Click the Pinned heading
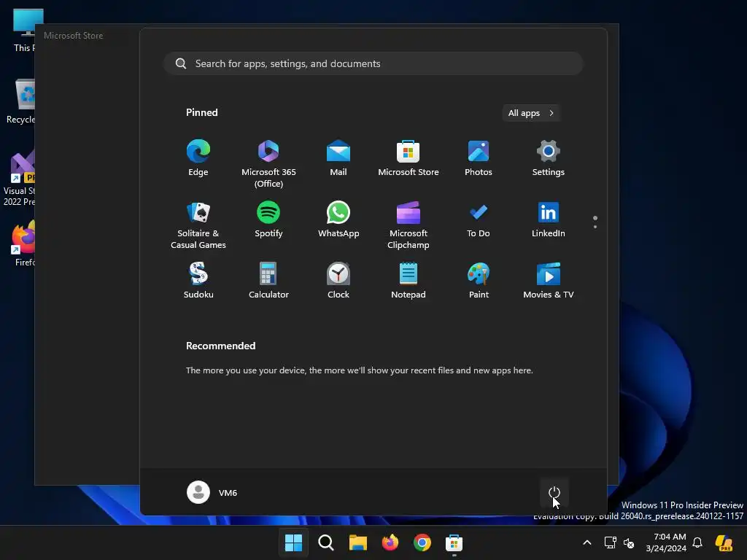The height and width of the screenshot is (560, 747). click(201, 112)
